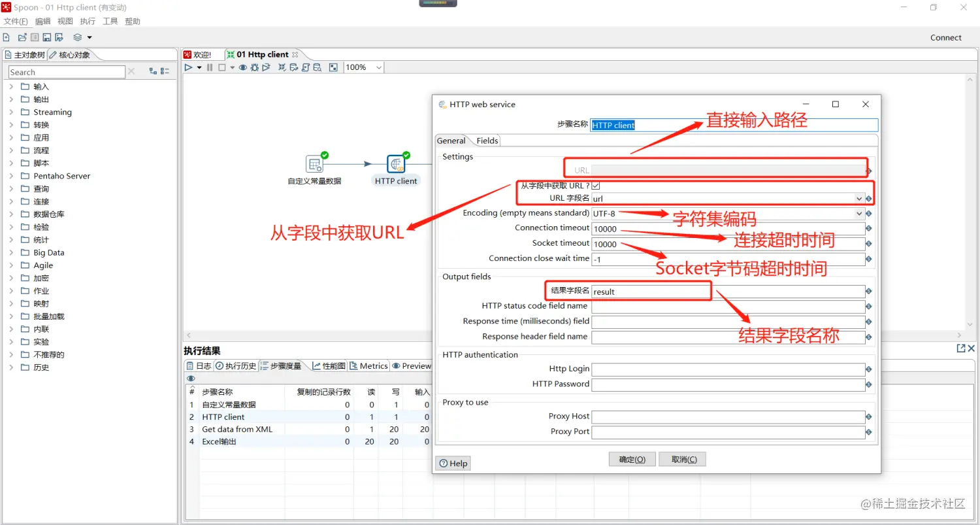Select the HTTP client step icon on canvas

(x=396, y=164)
